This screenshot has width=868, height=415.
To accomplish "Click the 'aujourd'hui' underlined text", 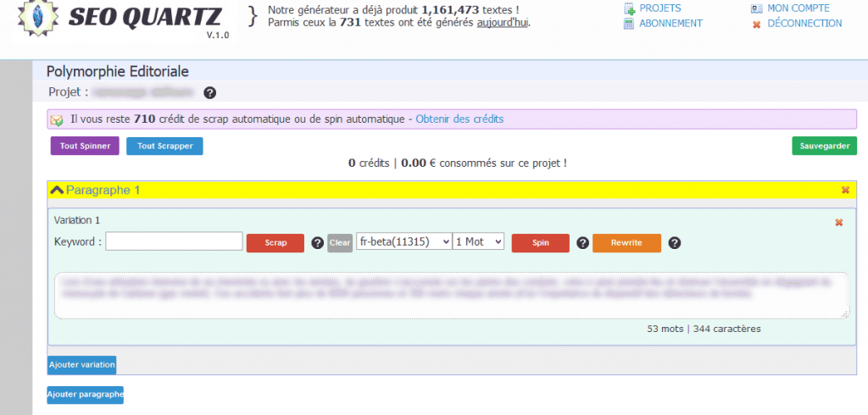I will click(503, 23).
